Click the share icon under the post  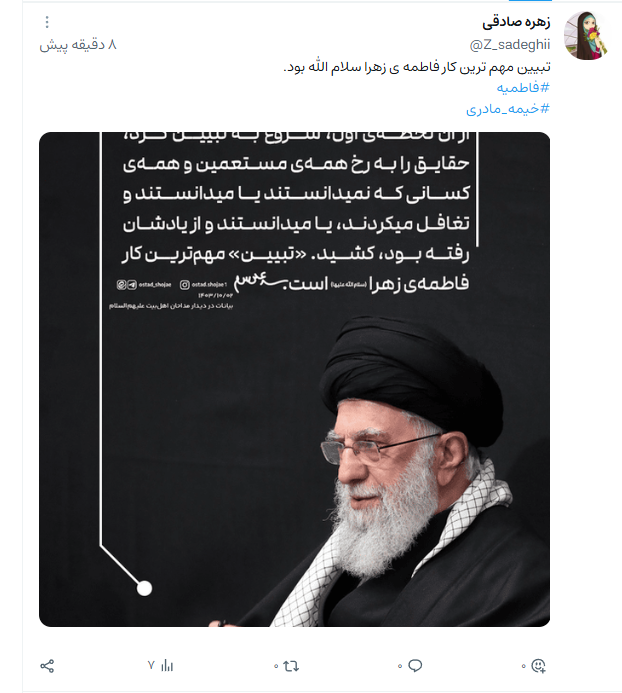(47, 666)
